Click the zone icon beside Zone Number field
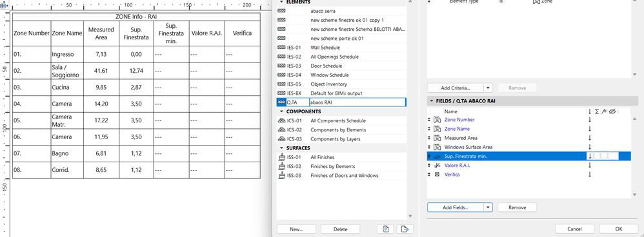The width and height of the screenshot is (644, 237). click(438, 120)
